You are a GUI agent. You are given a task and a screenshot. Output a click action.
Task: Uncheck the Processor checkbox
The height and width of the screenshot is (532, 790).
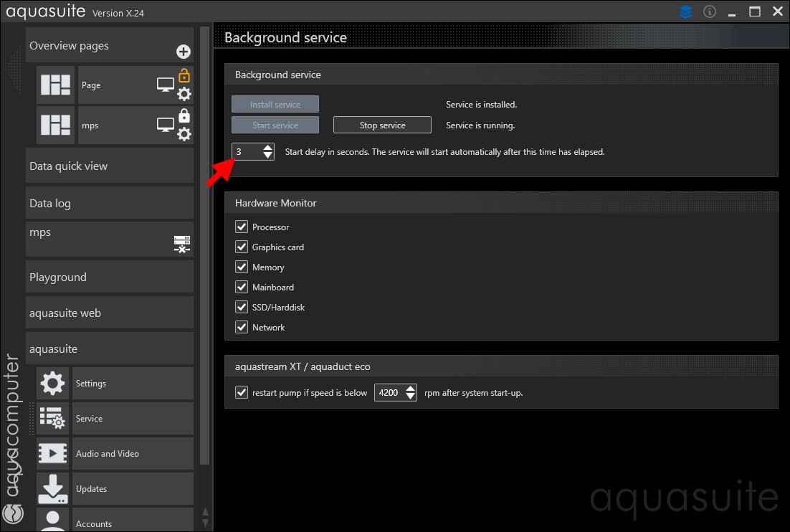coord(242,227)
